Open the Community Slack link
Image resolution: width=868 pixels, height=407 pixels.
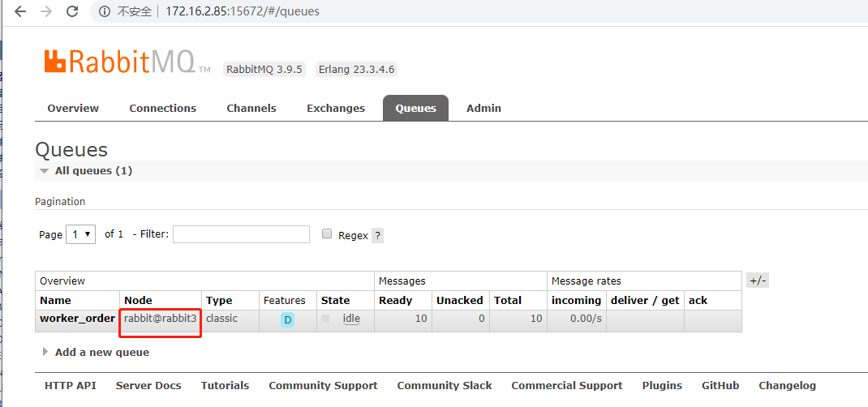pos(445,385)
